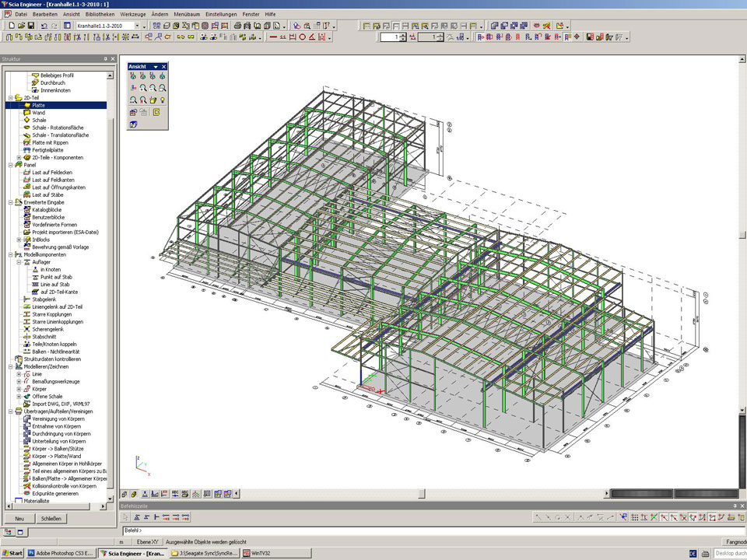Image resolution: width=747 pixels, height=560 pixels.
Task: Collapse the Modellkomponenten tree node
Action: 10,254
